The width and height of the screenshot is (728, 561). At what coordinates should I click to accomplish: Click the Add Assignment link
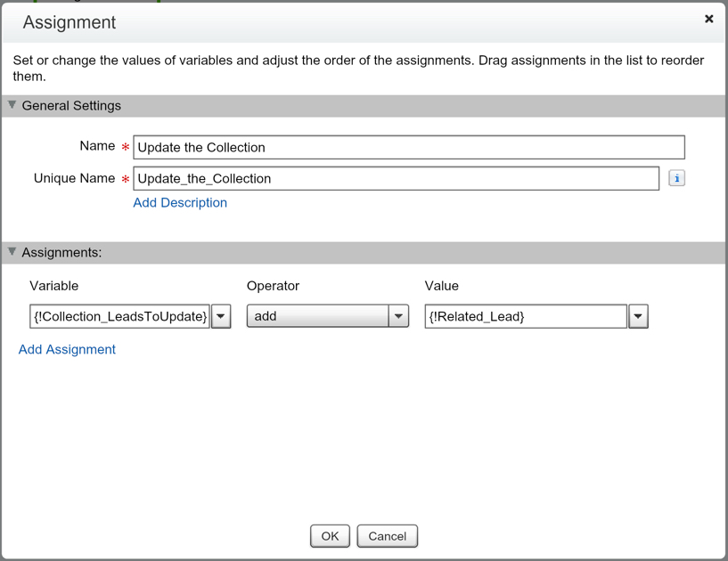[67, 349]
